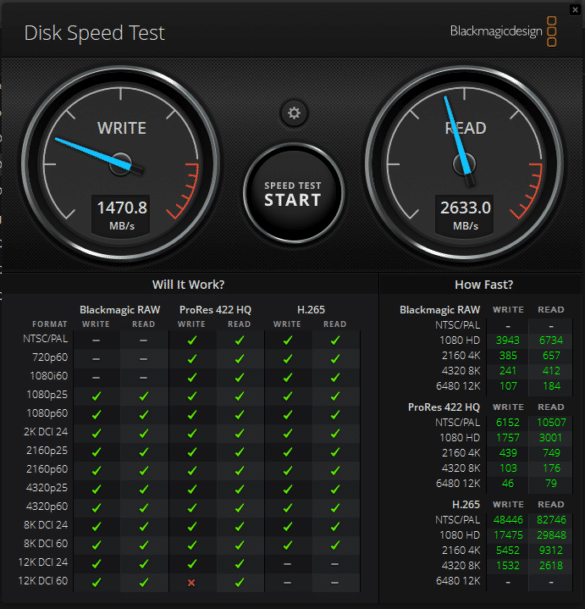Click the 12K DCI 60 format row label
This screenshot has width=585, height=609.
(x=43, y=581)
